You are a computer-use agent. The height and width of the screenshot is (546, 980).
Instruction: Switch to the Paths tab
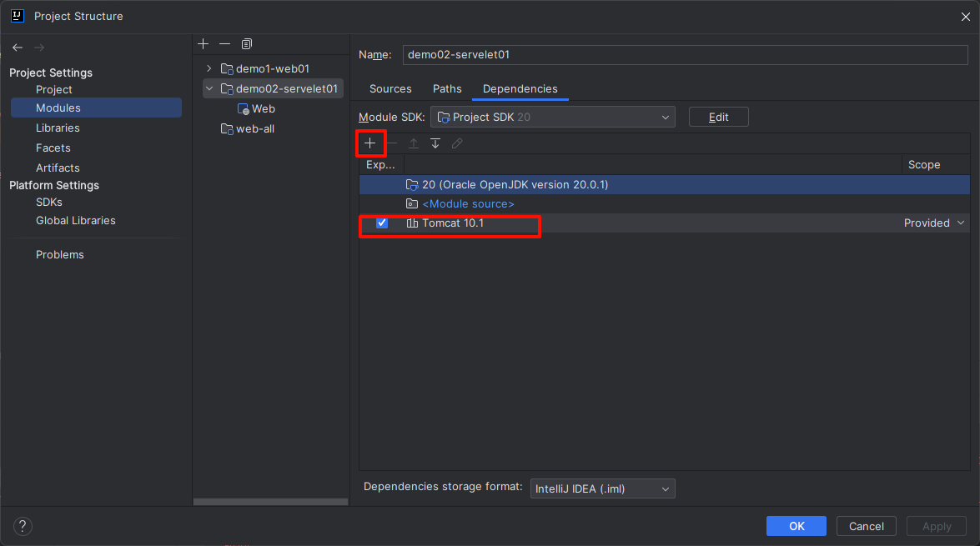(448, 88)
